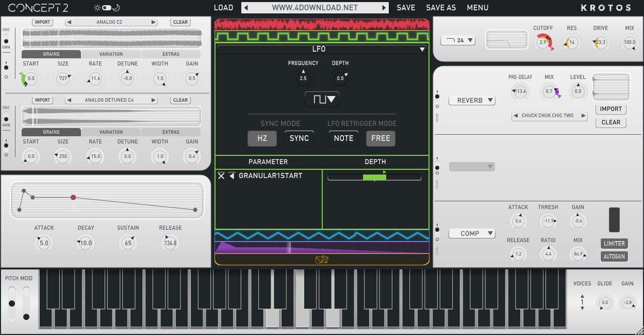
Task: Click the moon icon for dark theme
Action: pos(116,8)
